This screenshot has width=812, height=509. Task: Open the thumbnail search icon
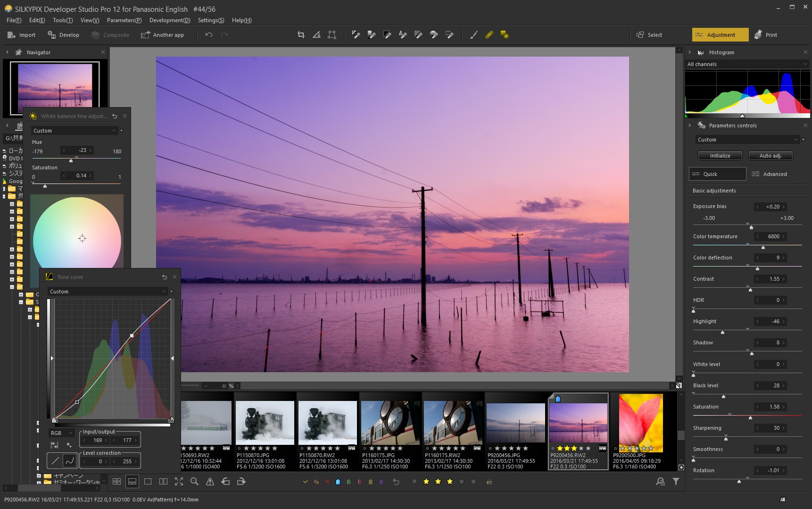pyautogui.click(x=660, y=482)
